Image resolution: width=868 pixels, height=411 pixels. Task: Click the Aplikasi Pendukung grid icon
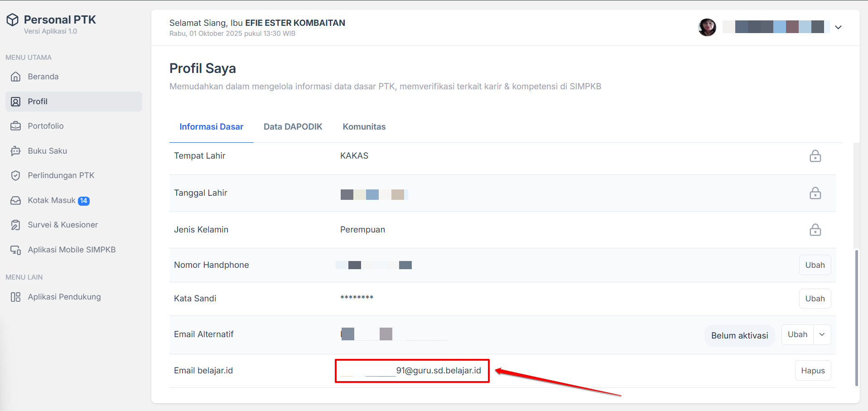(x=16, y=297)
